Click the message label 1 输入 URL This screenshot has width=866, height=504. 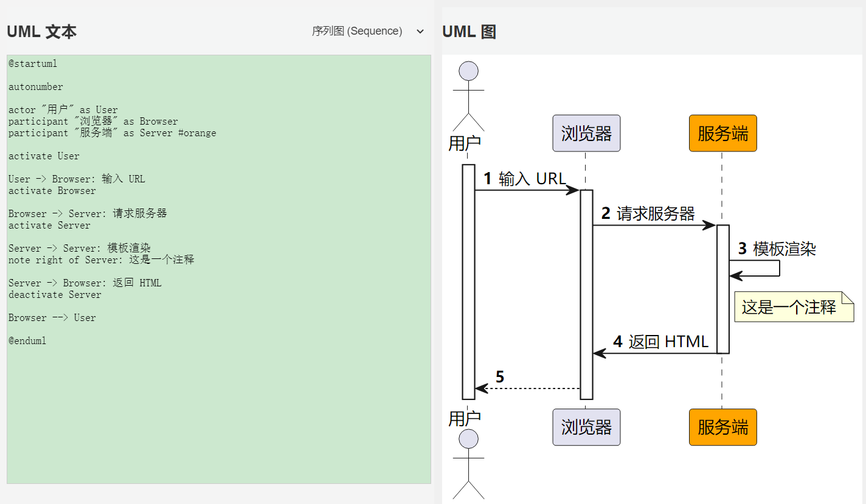524,179
